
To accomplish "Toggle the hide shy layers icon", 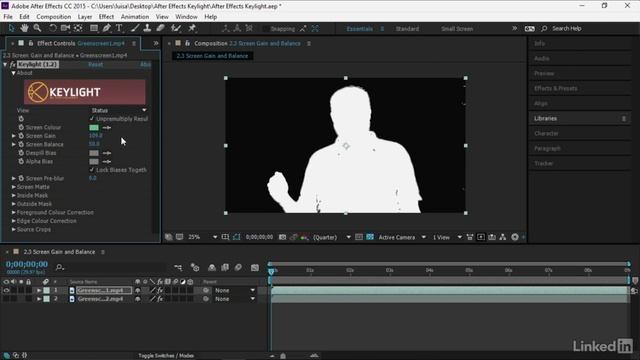I will pyautogui.click(x=211, y=267).
